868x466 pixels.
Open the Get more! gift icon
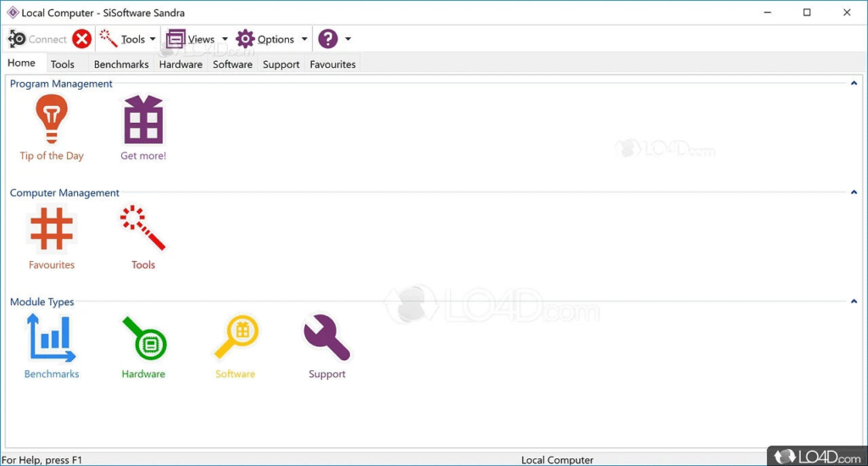tap(143, 119)
